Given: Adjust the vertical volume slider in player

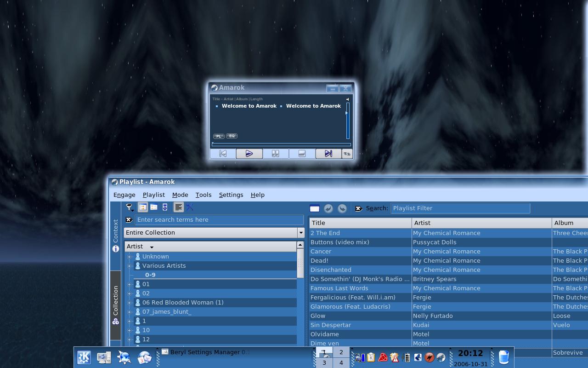Looking at the screenshot, I should [x=348, y=121].
